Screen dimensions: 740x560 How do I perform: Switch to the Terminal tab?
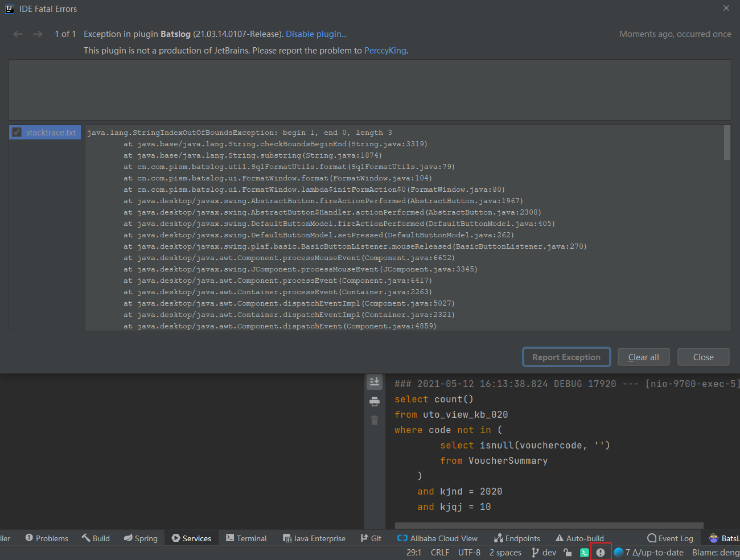click(x=246, y=538)
